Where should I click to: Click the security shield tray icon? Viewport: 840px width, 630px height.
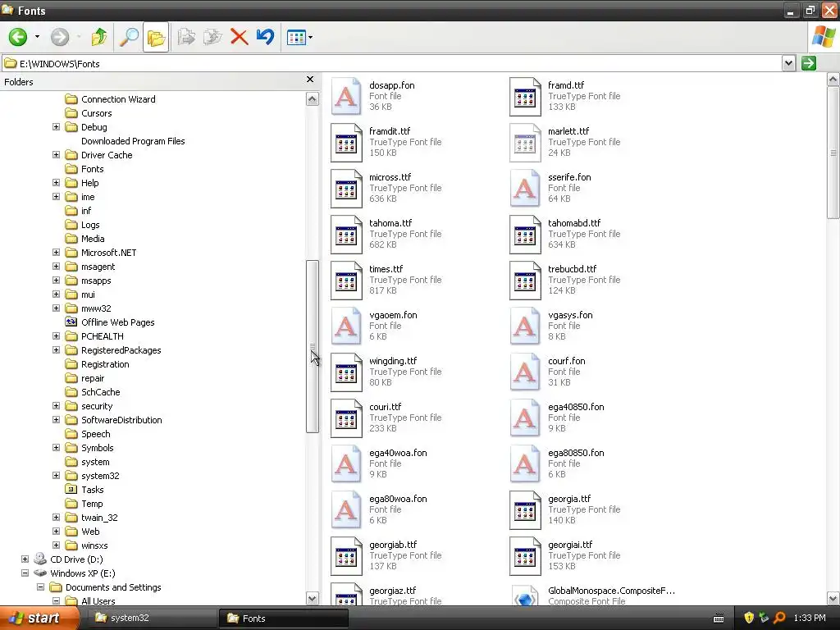point(749,618)
